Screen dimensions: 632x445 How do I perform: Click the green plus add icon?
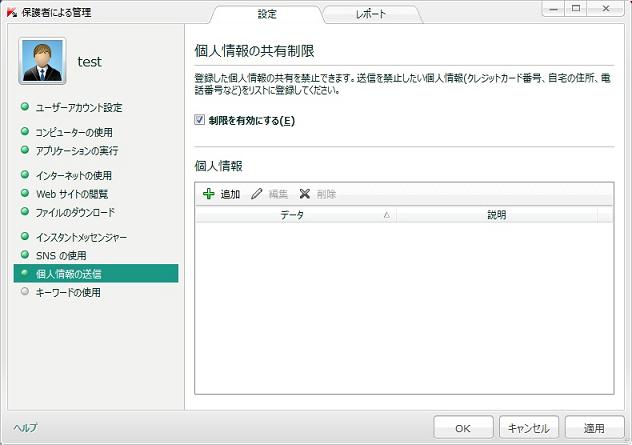click(x=208, y=194)
